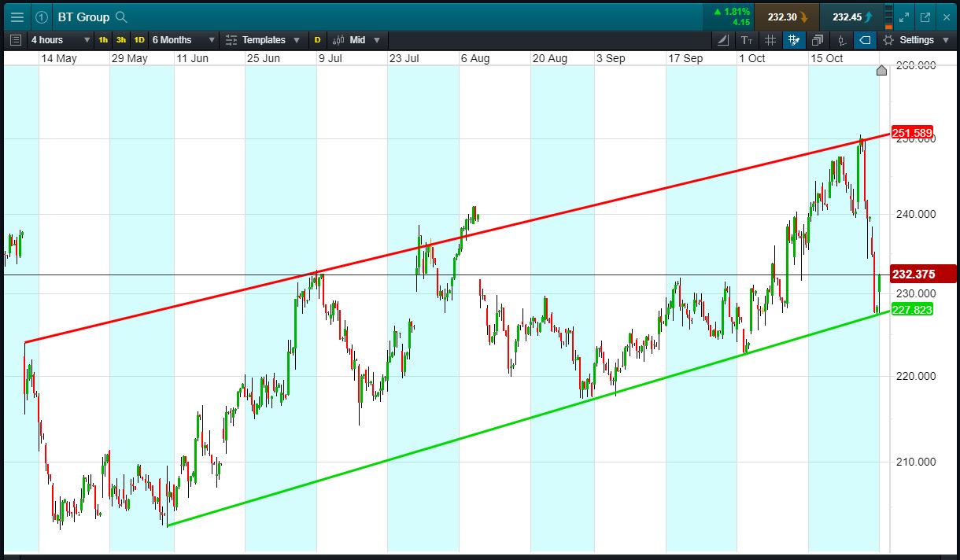Screen dimensions: 960x560
Task: Click the overlapping windows compare icon
Action: coord(818,40)
